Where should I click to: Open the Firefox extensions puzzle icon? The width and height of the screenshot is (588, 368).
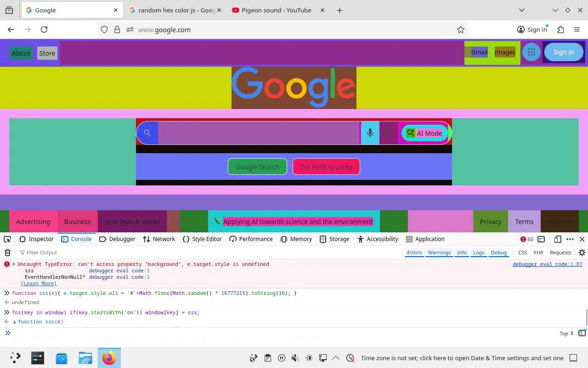560,29
